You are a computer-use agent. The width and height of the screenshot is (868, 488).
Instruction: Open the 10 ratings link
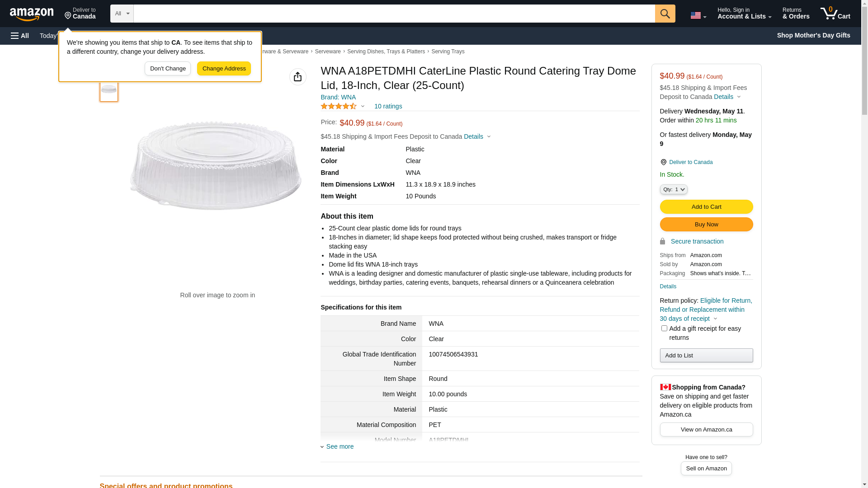tap(388, 106)
